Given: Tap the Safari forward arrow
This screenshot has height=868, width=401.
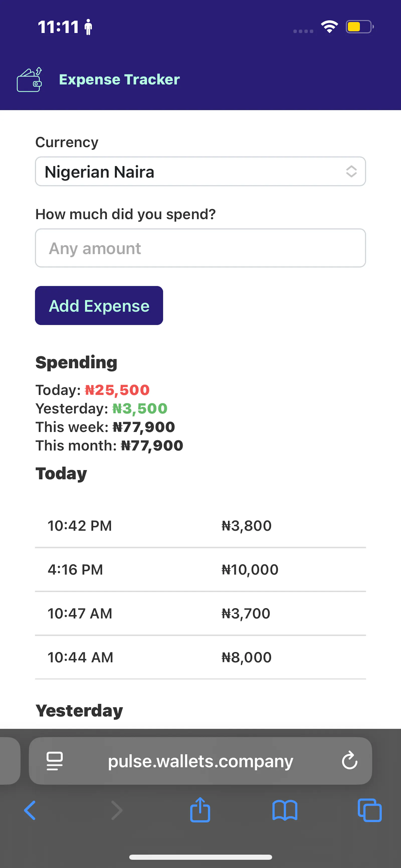Looking at the screenshot, I should tap(117, 810).
